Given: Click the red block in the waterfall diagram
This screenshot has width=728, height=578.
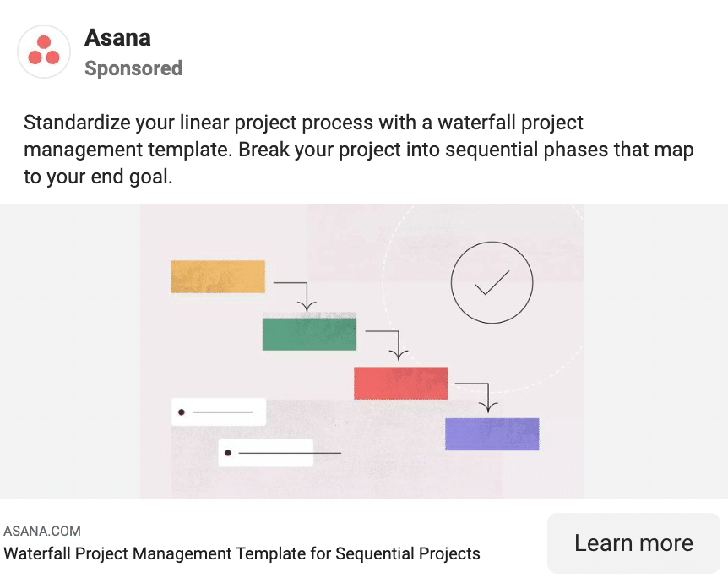Looking at the screenshot, I should coord(400,384).
